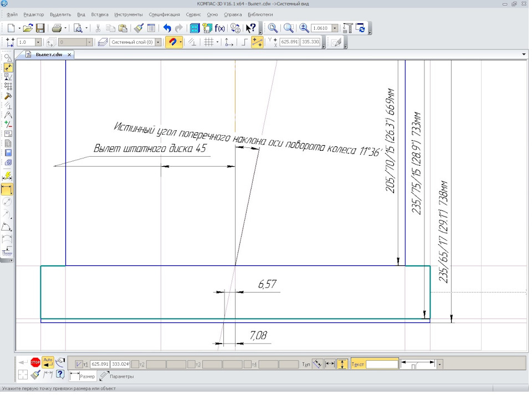Expand the snapping magnet options arrow
532x395 pixels.
click(x=181, y=42)
